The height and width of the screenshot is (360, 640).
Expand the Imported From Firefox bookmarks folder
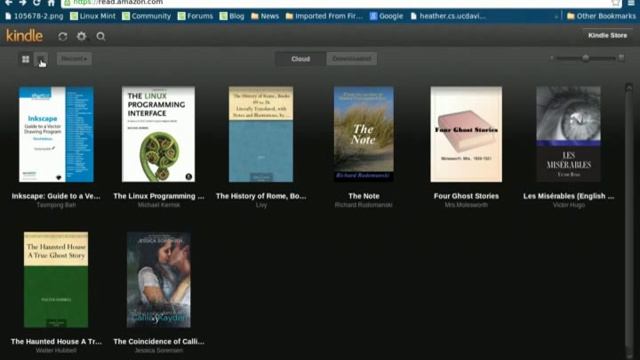324,16
